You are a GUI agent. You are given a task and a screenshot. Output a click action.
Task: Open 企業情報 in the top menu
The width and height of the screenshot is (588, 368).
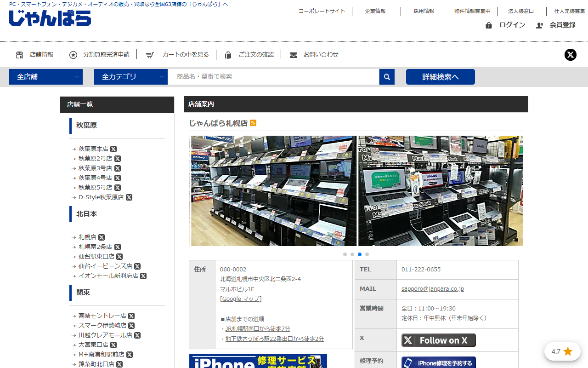tap(375, 11)
